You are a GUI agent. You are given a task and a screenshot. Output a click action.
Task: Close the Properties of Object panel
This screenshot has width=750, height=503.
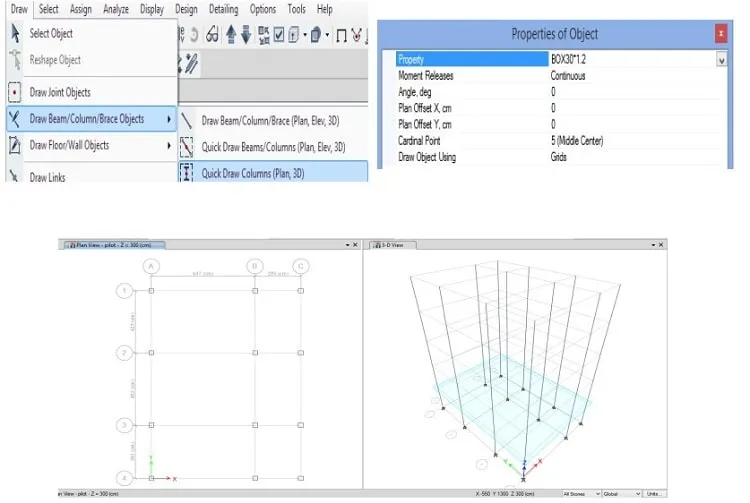(721, 33)
